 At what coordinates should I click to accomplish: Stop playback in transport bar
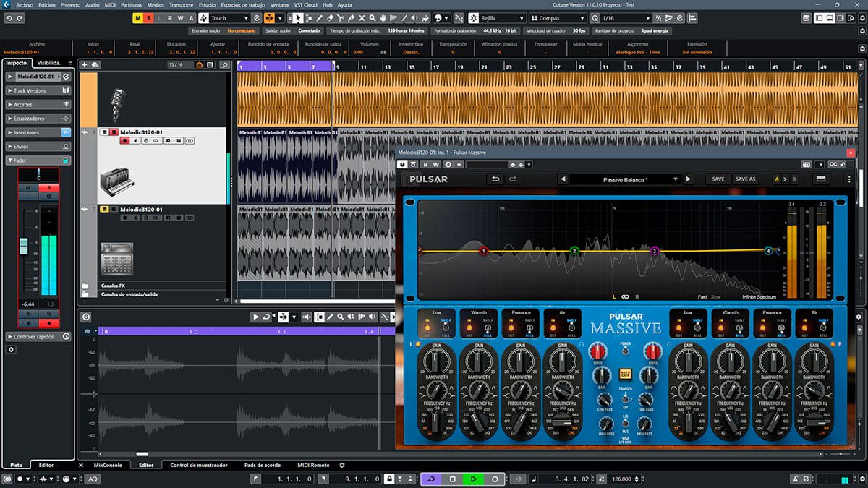click(x=452, y=479)
